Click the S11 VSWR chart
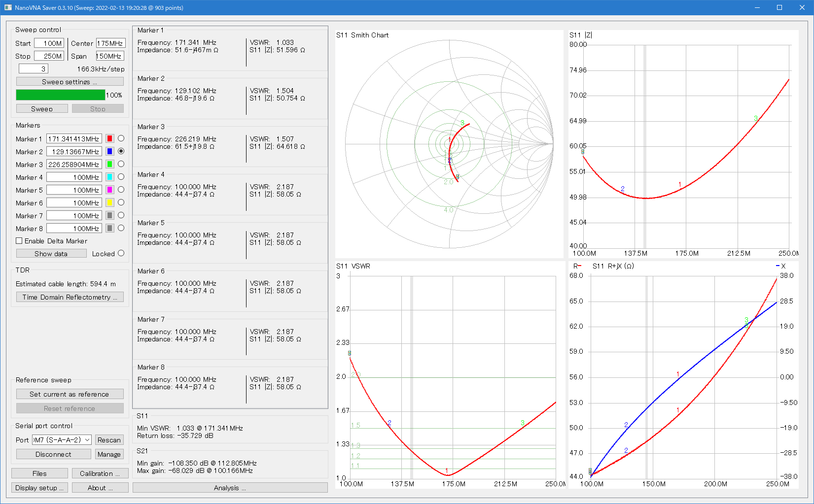This screenshot has height=504, width=814. tap(449, 375)
